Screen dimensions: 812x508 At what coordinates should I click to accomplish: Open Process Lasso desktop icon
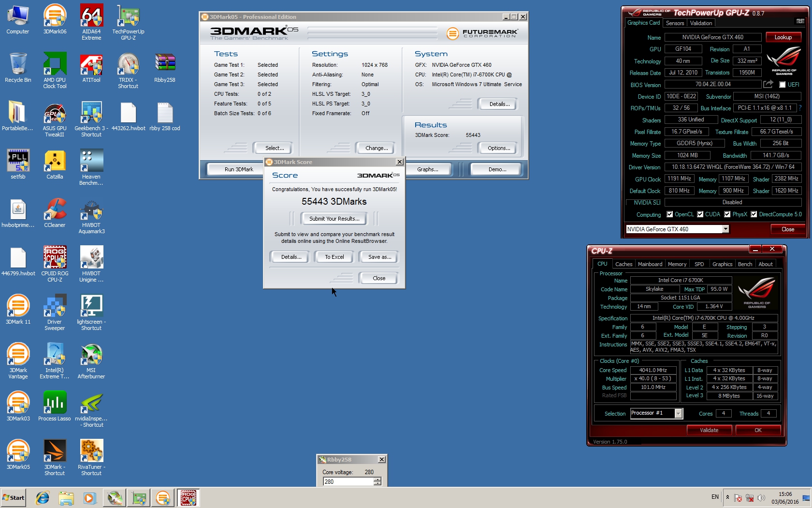55,407
